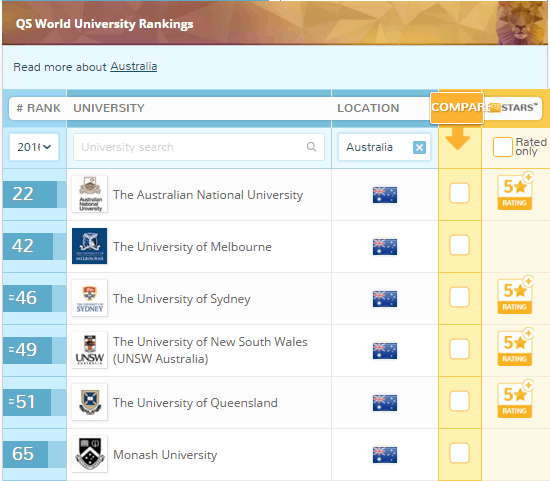The image size is (550, 481).
Task: Open The University of New South Wales link
Action: pos(210,350)
